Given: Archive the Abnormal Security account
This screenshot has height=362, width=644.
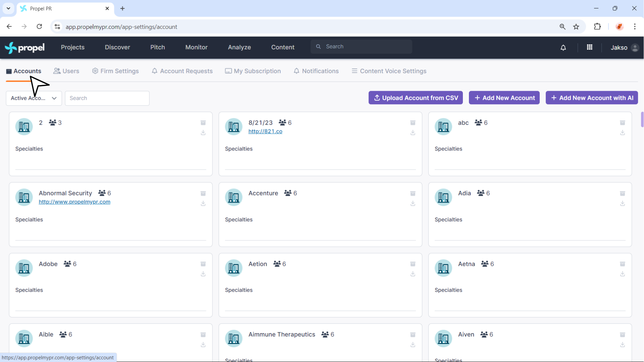Looking at the screenshot, I should point(203,194).
